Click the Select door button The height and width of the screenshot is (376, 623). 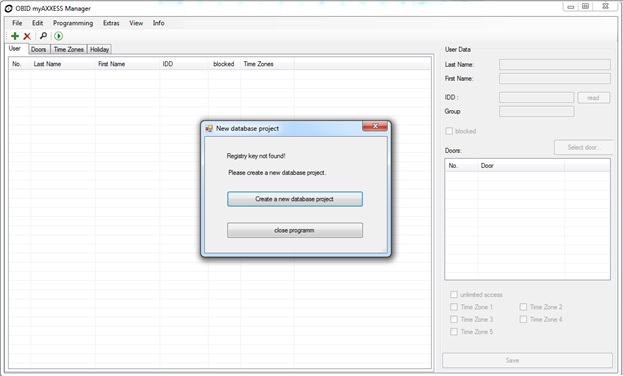click(x=583, y=147)
